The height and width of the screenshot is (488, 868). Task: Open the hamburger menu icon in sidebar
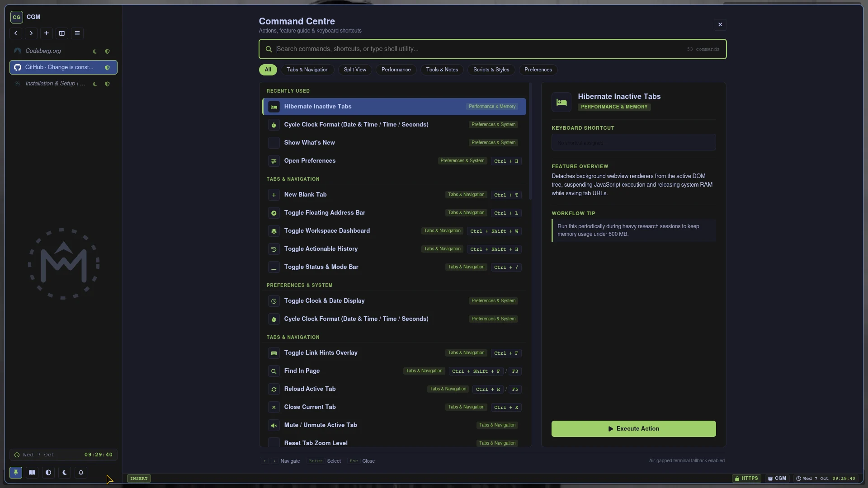(77, 33)
